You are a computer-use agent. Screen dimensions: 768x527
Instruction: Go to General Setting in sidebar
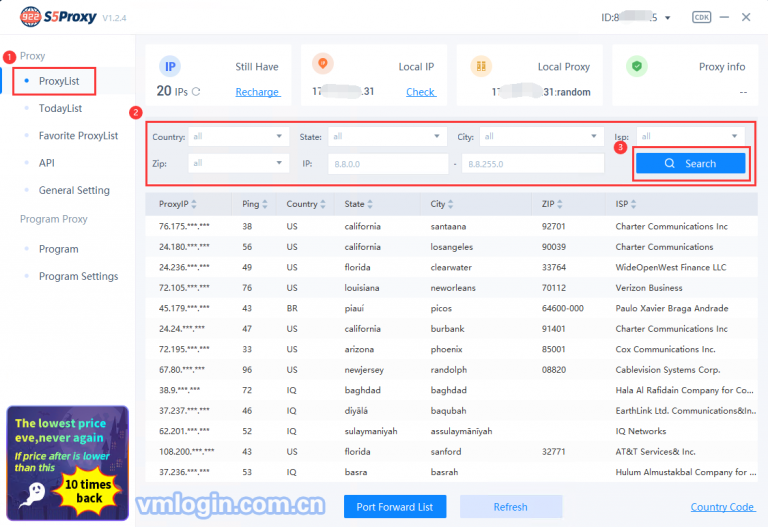[x=74, y=190]
